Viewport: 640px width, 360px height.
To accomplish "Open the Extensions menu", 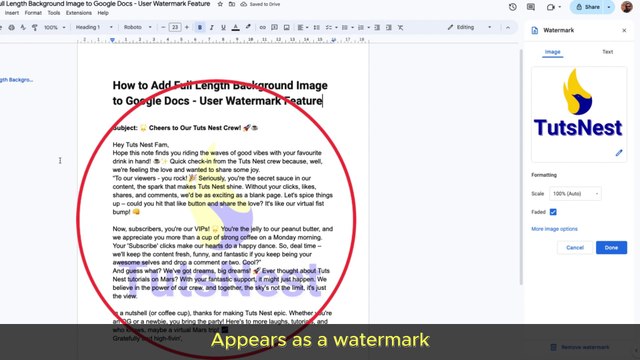I will (x=79, y=13).
